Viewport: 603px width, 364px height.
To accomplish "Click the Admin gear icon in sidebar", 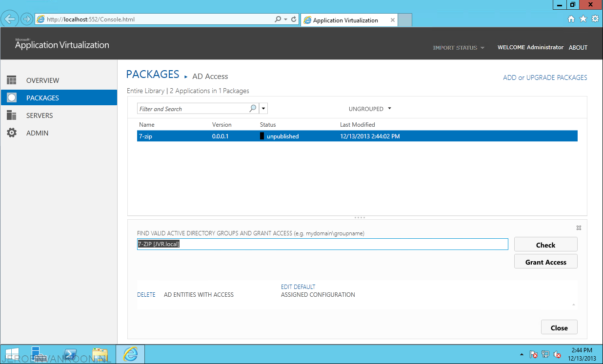I will (12, 133).
